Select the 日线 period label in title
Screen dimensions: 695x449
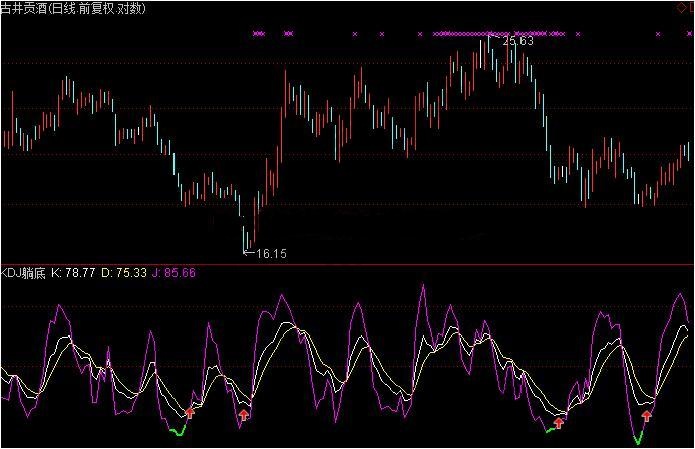click(x=62, y=9)
